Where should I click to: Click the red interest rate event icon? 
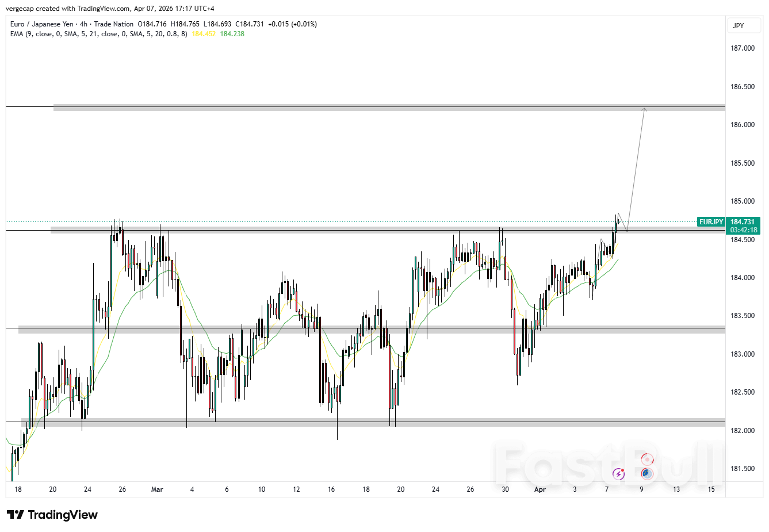click(646, 460)
